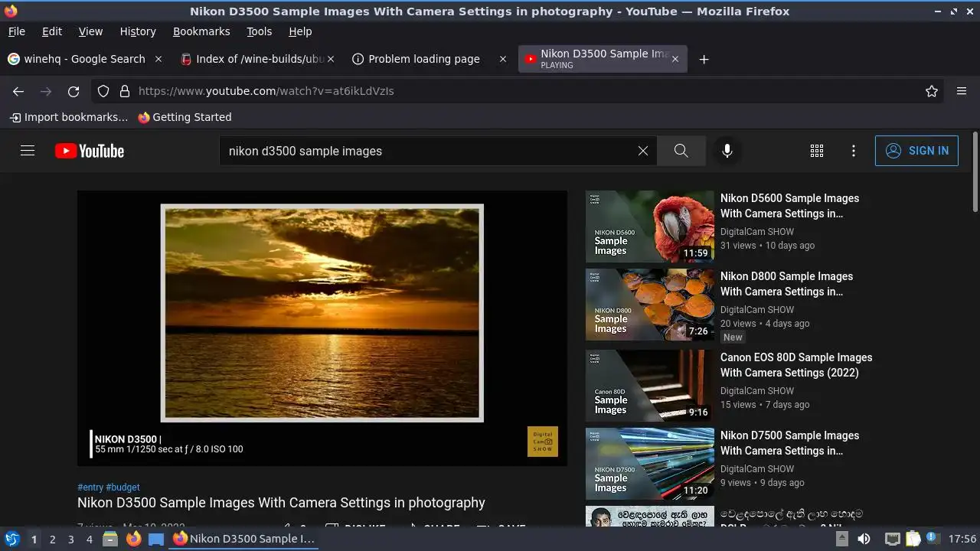This screenshot has width=980, height=551.
Task: Launch file manager from taskbar
Action: click(110, 539)
